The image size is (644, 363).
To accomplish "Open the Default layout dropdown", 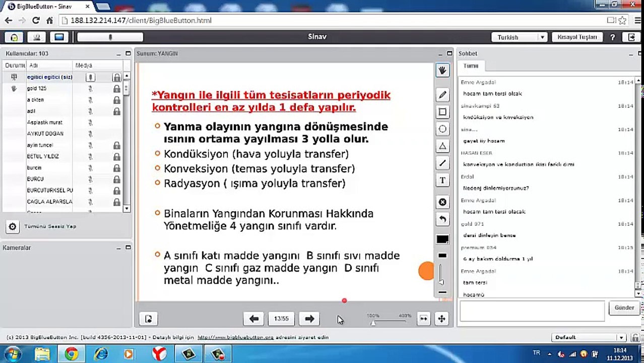I will coord(589,337).
